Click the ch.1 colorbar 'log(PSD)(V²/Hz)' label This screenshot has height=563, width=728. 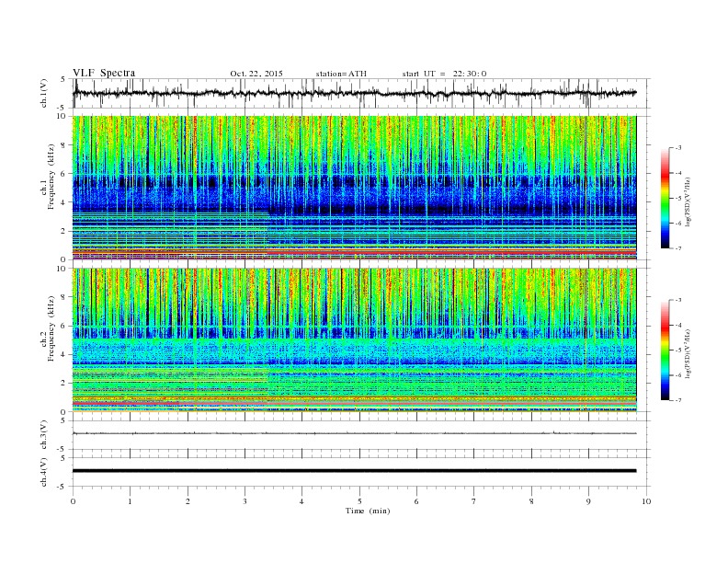click(x=688, y=202)
